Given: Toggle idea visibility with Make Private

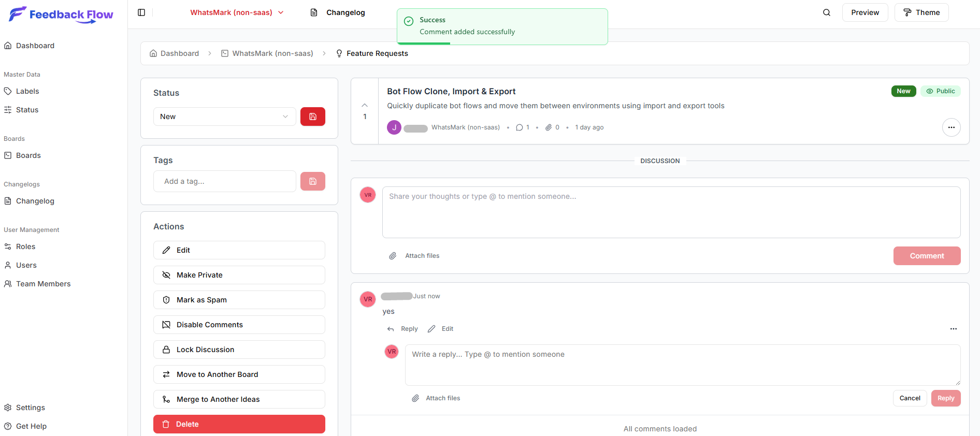Looking at the screenshot, I should tap(239, 275).
